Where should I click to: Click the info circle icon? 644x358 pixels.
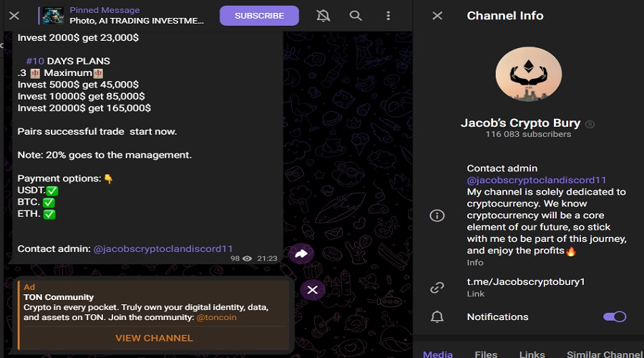pos(437,216)
